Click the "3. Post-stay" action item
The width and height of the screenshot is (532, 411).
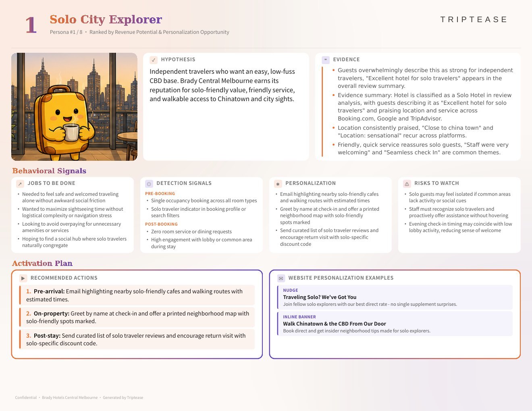tap(137, 340)
